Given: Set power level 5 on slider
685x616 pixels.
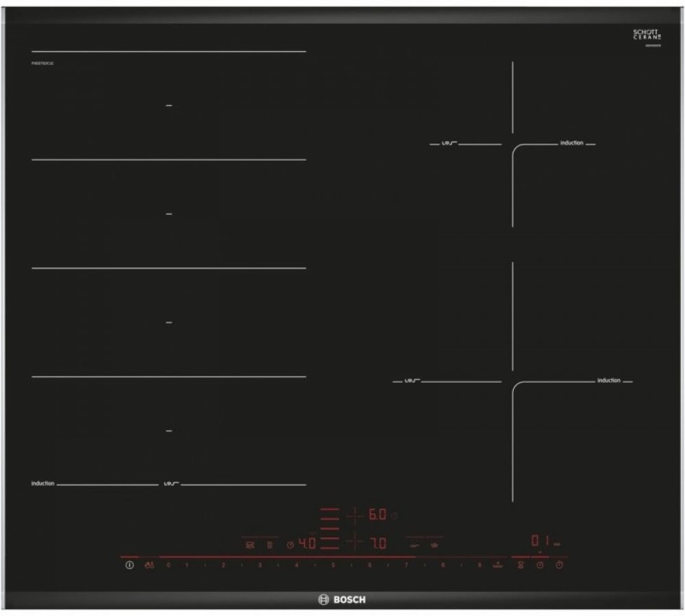Looking at the screenshot, I should coord(333,565).
